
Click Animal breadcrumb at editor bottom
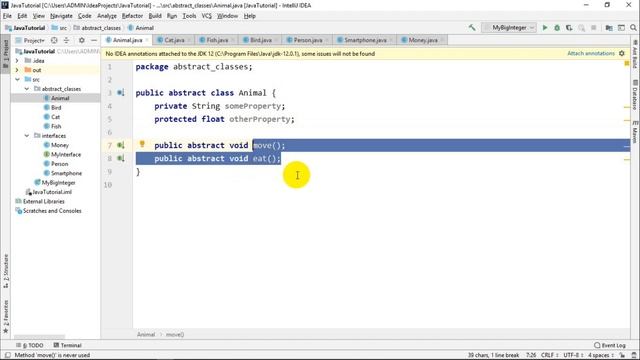click(146, 334)
